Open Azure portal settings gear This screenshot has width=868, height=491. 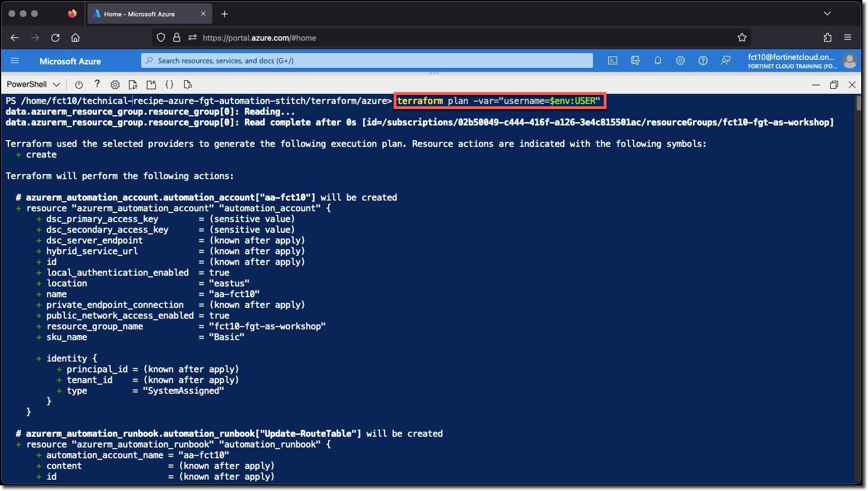(x=681, y=60)
